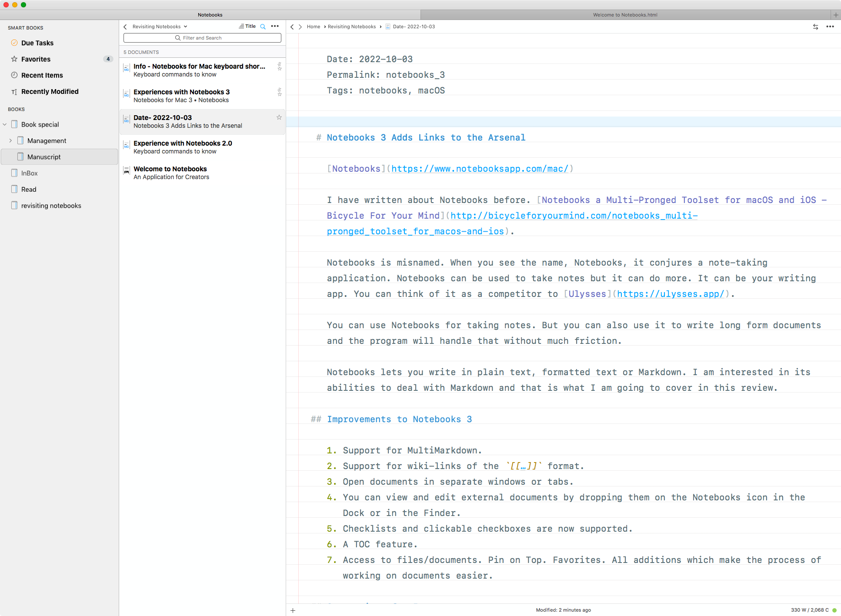Viewport: 841px width, 616px height.
Task: Focus the Filter and Search field
Action: coord(202,38)
